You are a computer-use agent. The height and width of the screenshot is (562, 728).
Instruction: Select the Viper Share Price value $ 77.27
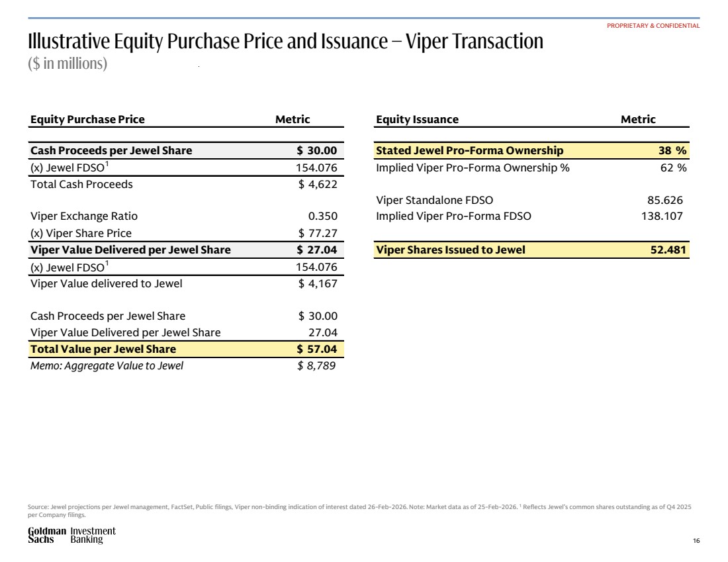click(318, 233)
